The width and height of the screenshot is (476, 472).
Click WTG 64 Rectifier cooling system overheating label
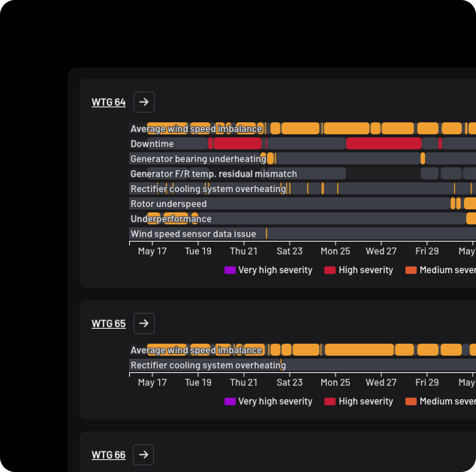(x=208, y=189)
